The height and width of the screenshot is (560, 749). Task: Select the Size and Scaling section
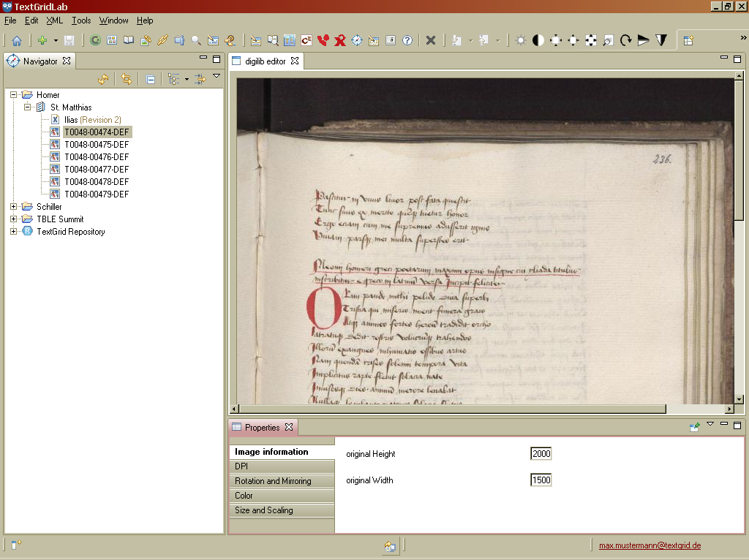pos(263,510)
